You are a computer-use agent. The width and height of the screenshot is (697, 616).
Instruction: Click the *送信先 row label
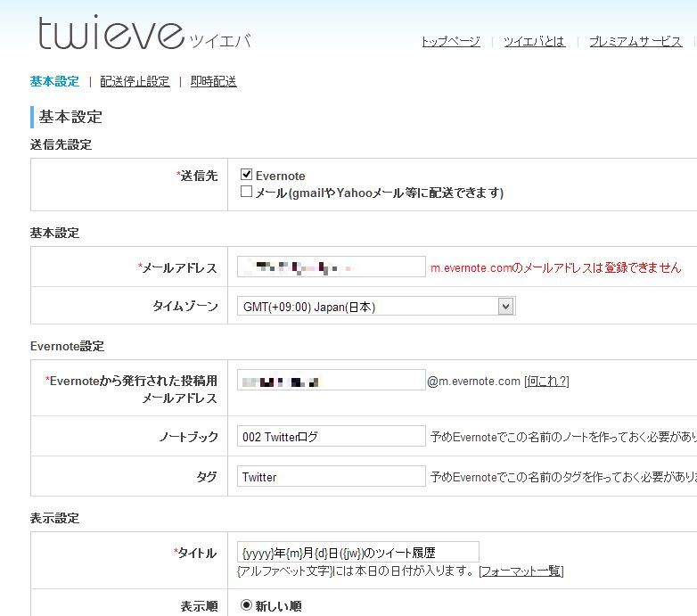pos(197,176)
